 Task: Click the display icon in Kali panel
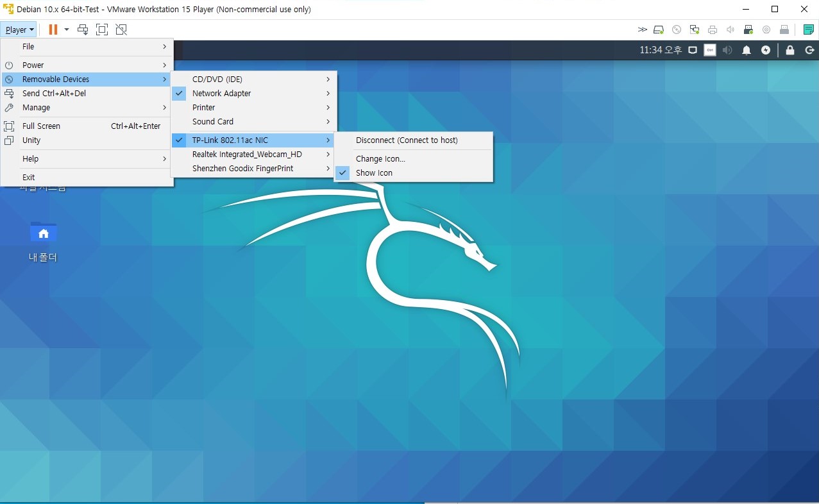tap(693, 50)
